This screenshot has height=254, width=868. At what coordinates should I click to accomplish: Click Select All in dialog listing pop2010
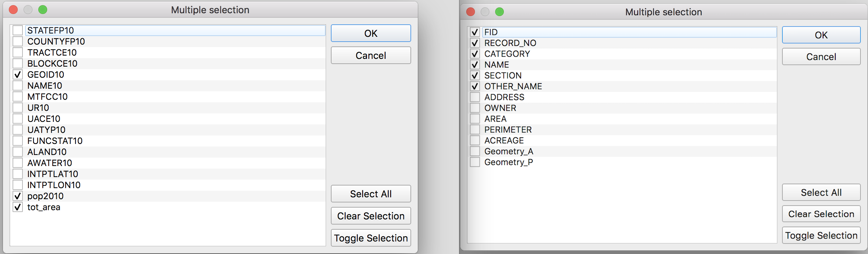click(x=371, y=194)
